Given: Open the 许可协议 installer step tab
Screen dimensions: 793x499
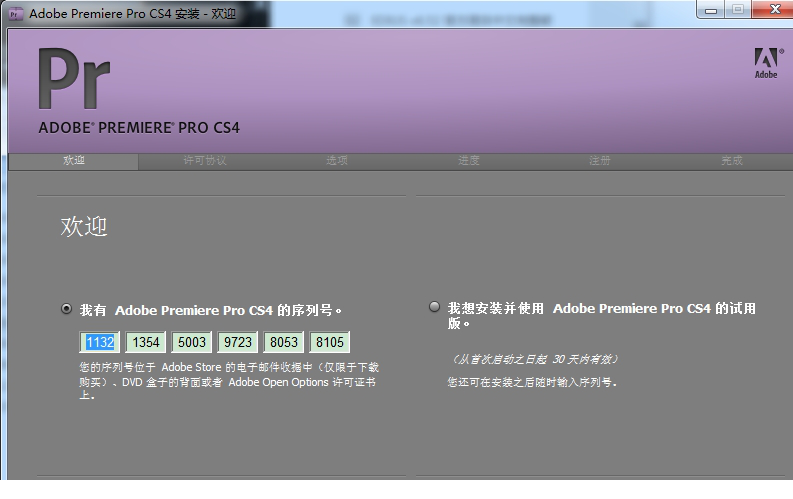Looking at the screenshot, I should [x=205, y=161].
